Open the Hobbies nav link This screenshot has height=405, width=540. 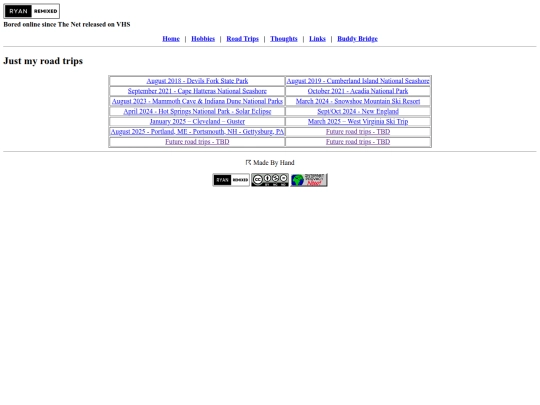coord(203,39)
